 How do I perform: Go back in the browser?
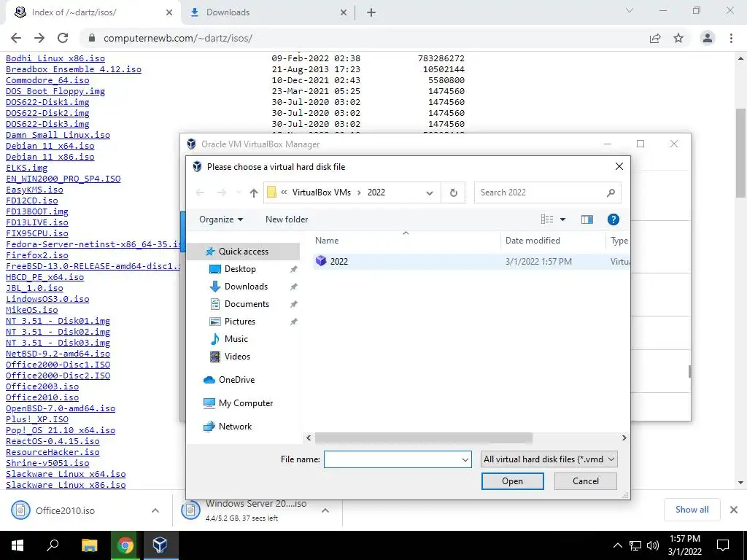click(x=16, y=38)
